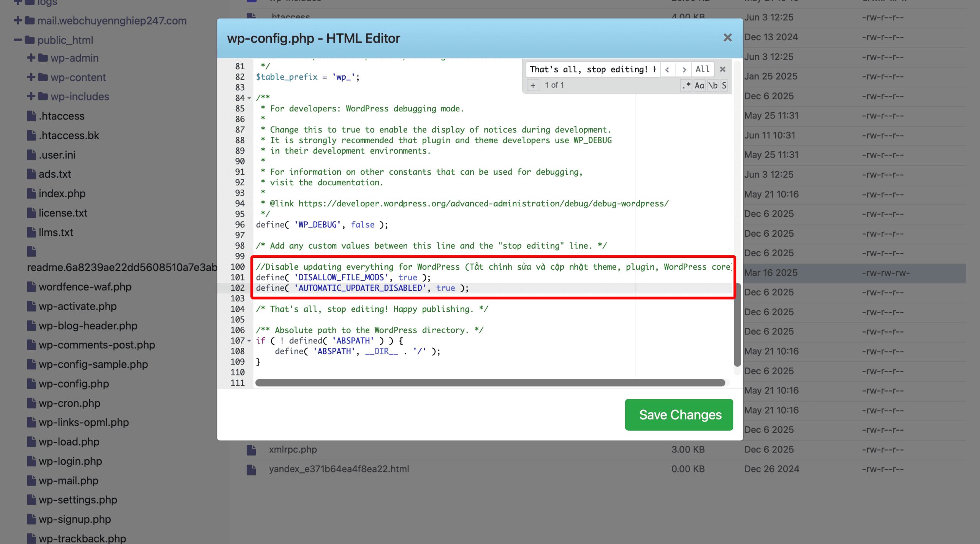Open yandex_e371b64ea4f8ea22.html in file list
The width and height of the screenshot is (980, 544).
(339, 469)
